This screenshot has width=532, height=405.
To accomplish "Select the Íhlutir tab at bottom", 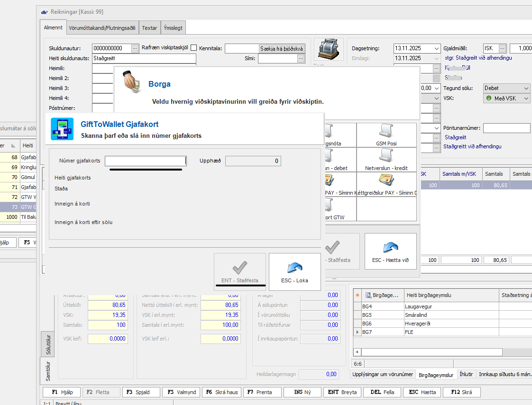I will (x=467, y=374).
